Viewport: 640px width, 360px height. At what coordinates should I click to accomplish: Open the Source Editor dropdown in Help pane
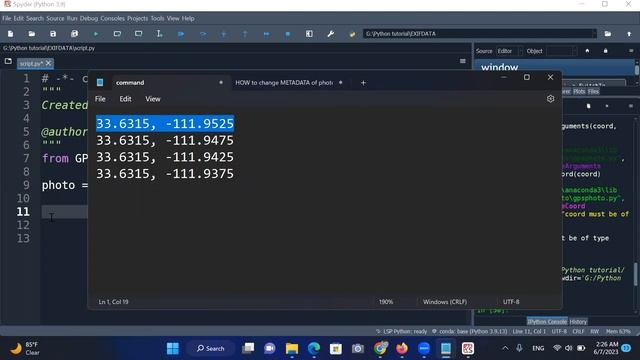(x=509, y=51)
